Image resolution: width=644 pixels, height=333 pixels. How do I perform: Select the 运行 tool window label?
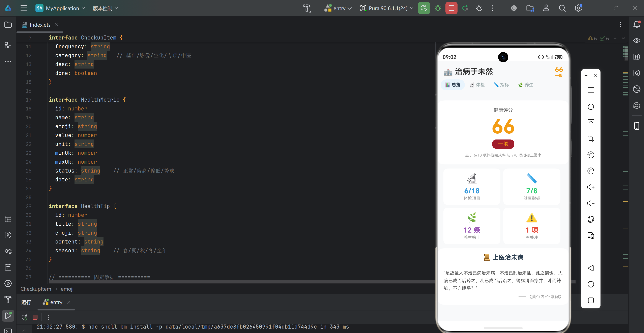(x=26, y=302)
